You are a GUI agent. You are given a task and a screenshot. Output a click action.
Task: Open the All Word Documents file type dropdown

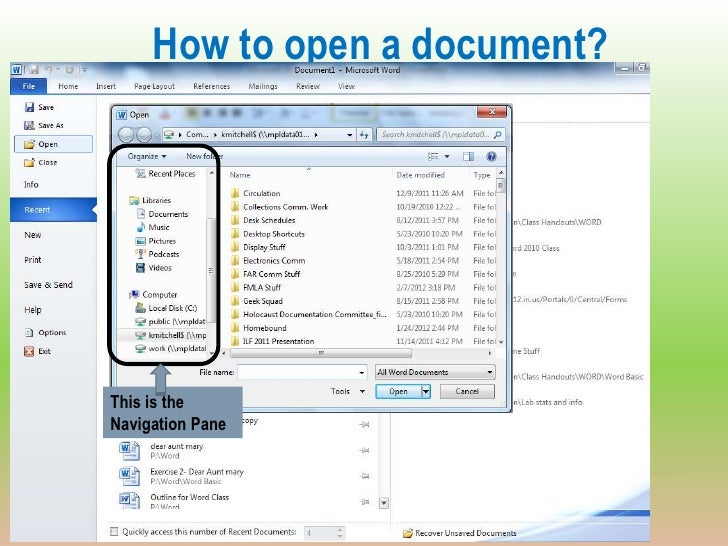(x=435, y=372)
